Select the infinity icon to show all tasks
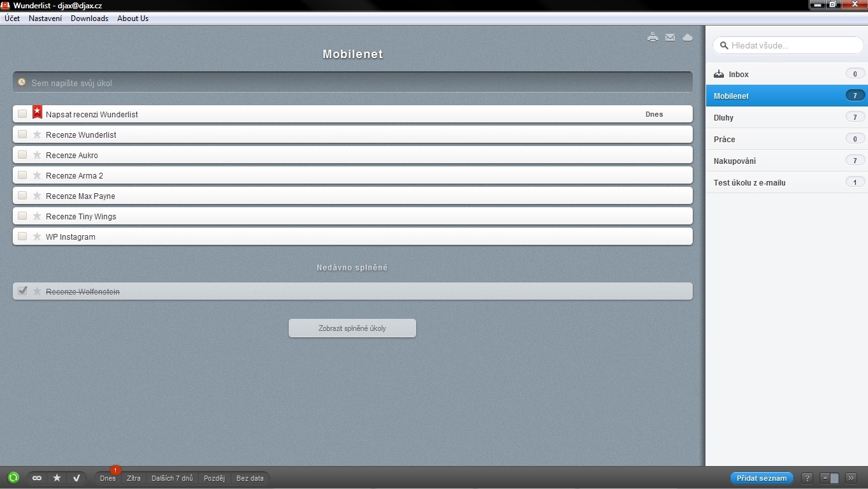Viewport: 868px width, 489px height. (x=36, y=478)
